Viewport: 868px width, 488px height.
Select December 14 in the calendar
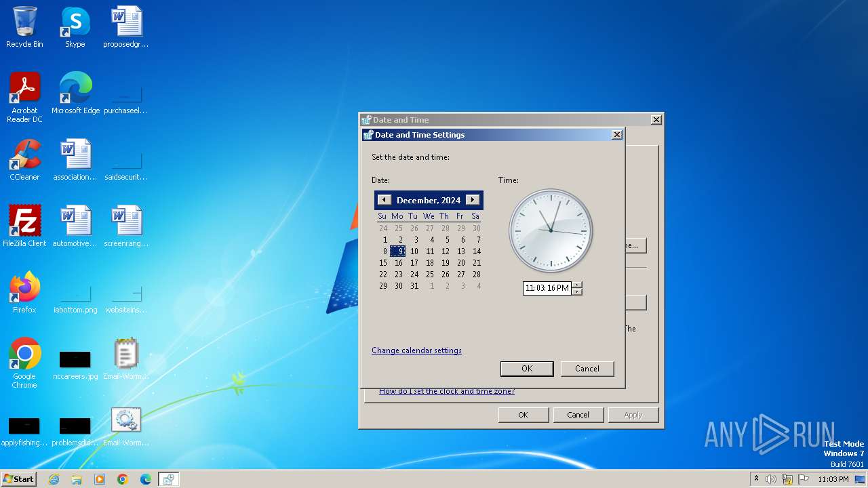tap(477, 251)
